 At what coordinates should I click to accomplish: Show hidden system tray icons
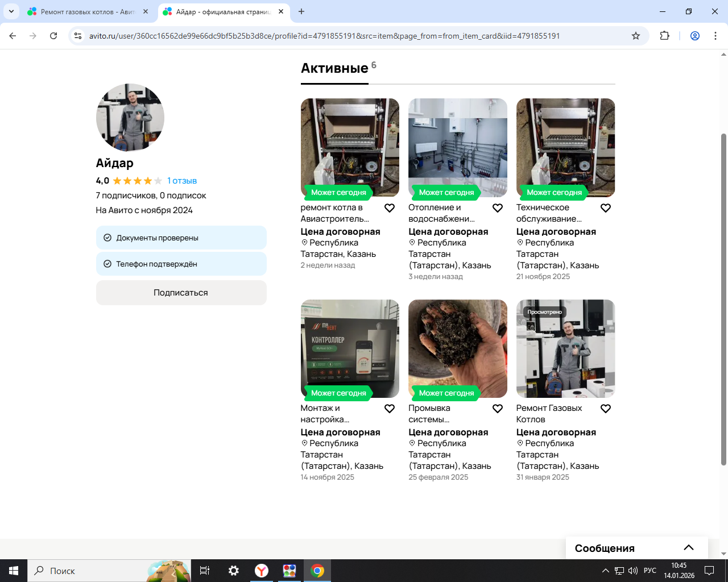[x=606, y=571]
